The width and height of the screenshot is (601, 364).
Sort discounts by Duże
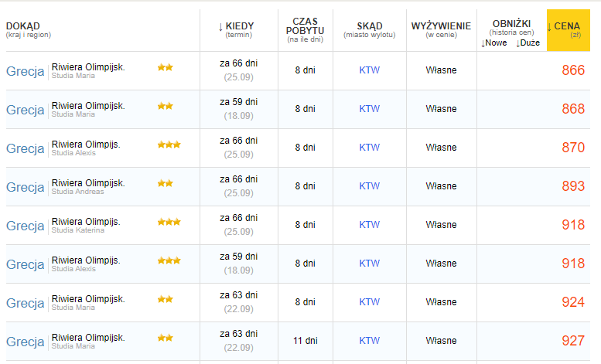(528, 43)
